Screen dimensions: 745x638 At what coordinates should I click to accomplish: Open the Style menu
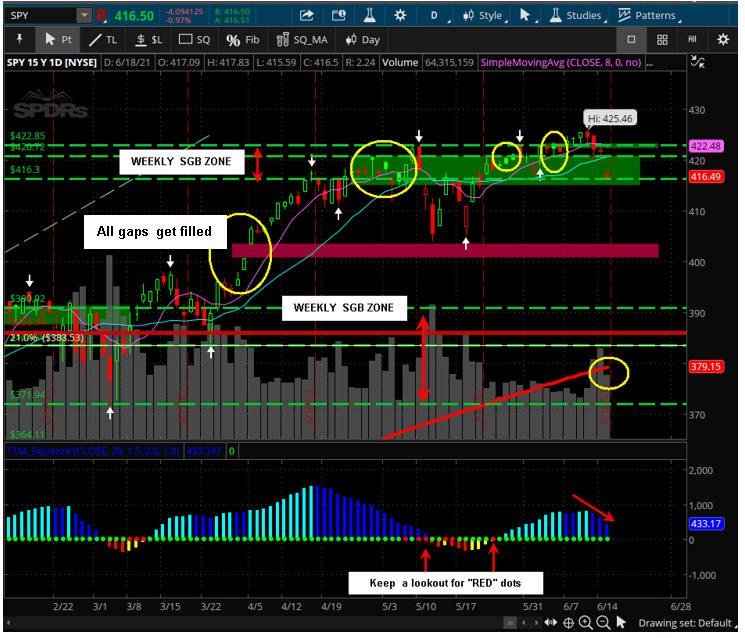pos(485,15)
